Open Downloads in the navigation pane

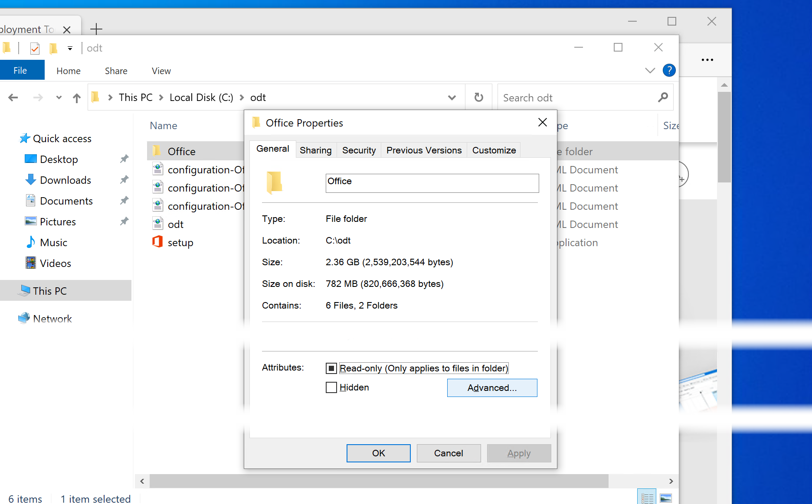[x=65, y=180]
